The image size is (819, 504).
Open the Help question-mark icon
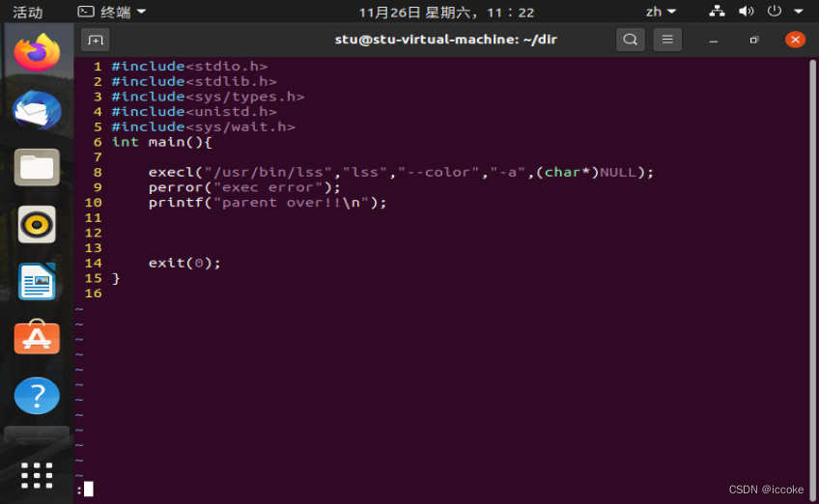tap(37, 395)
